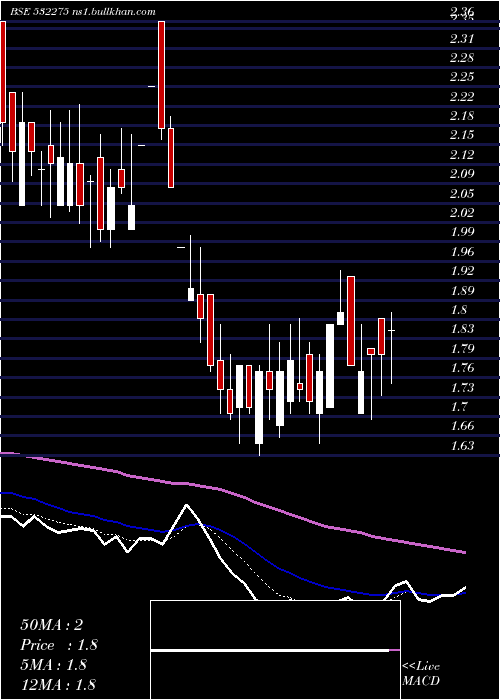Image resolution: width=500 pixels, height=700 pixels.
Task: Click the 1.73 price axis label
Action: (462, 388)
